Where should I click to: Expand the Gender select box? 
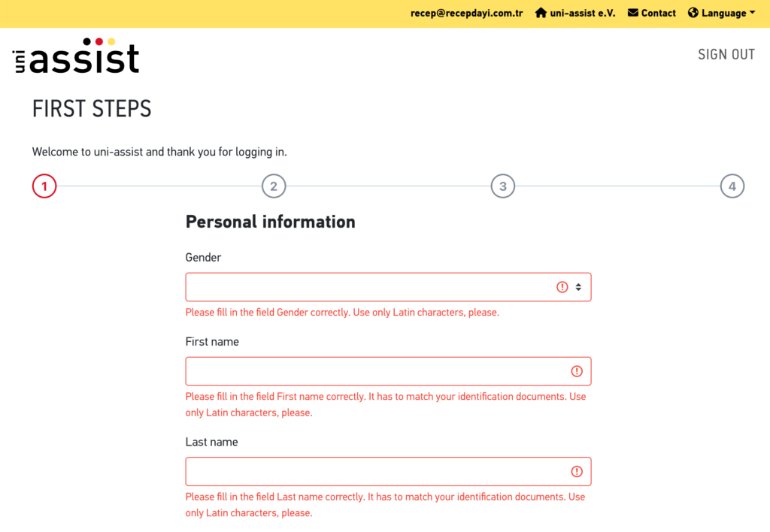(368, 287)
